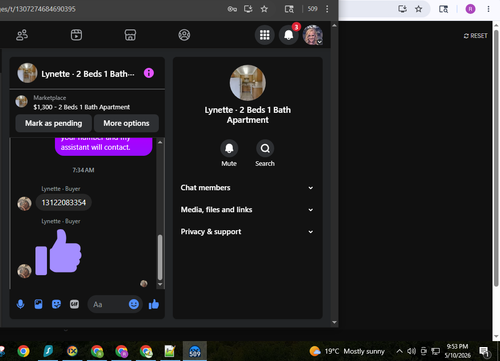Open password key icon in address bar
Image resolution: width=500 pixels, height=361 pixels.
point(232,9)
